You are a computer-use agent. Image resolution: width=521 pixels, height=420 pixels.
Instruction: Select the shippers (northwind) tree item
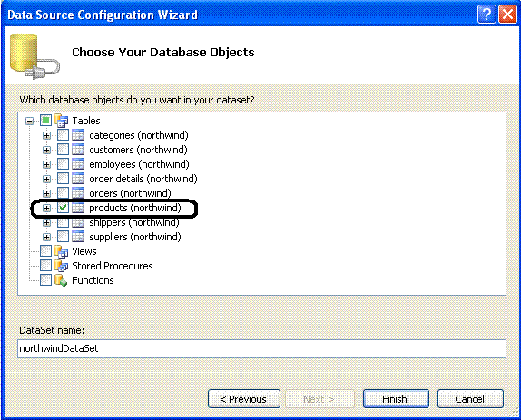[x=134, y=222]
